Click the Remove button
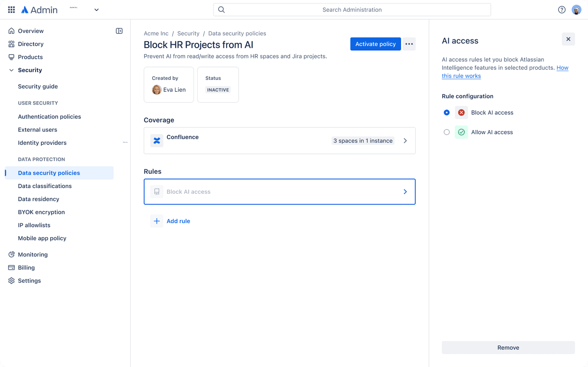 [x=508, y=347]
